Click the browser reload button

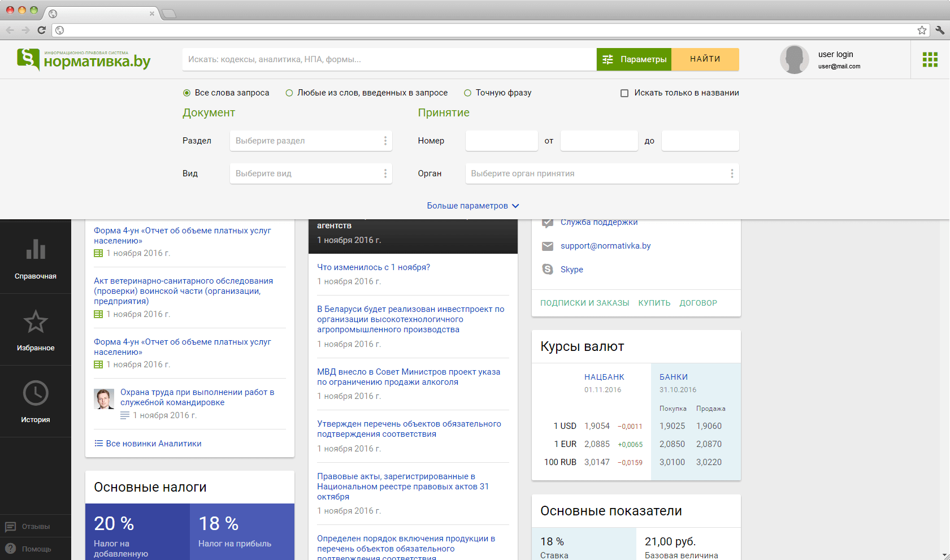(41, 30)
